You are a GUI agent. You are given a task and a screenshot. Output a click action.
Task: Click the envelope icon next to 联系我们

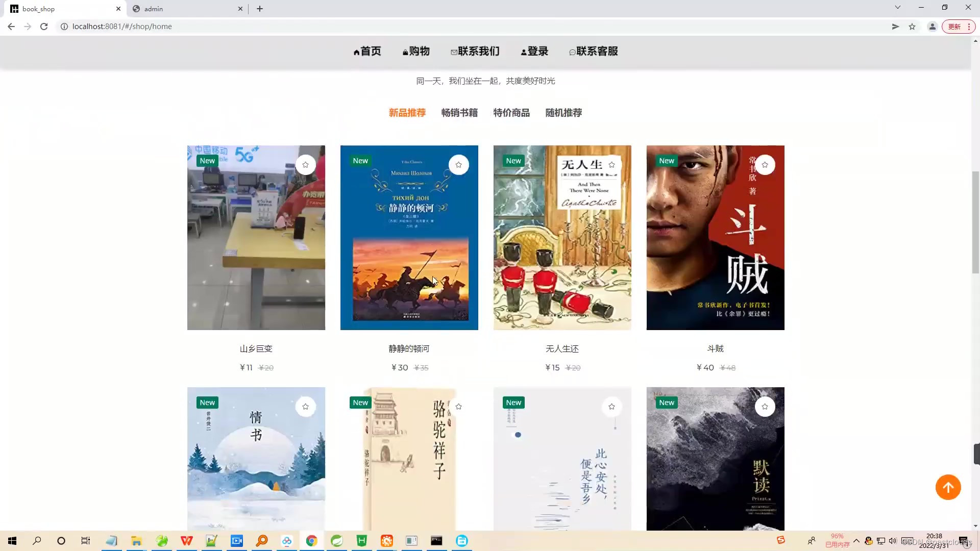(x=454, y=51)
